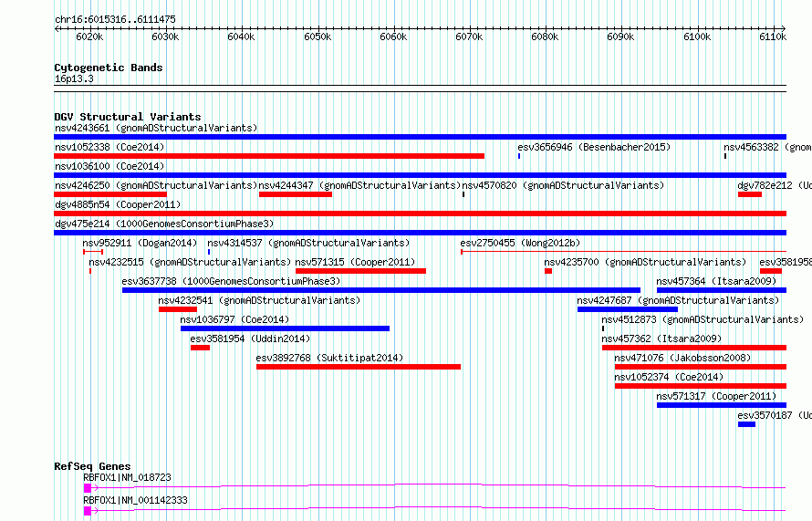Click the 16p13.3 cytogenetic band label

pos(74,78)
